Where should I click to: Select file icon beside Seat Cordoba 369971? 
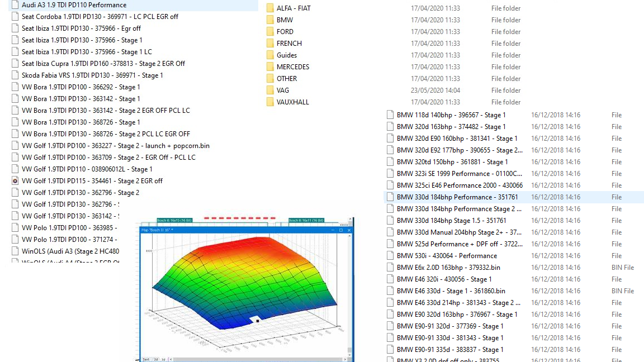[x=15, y=16]
